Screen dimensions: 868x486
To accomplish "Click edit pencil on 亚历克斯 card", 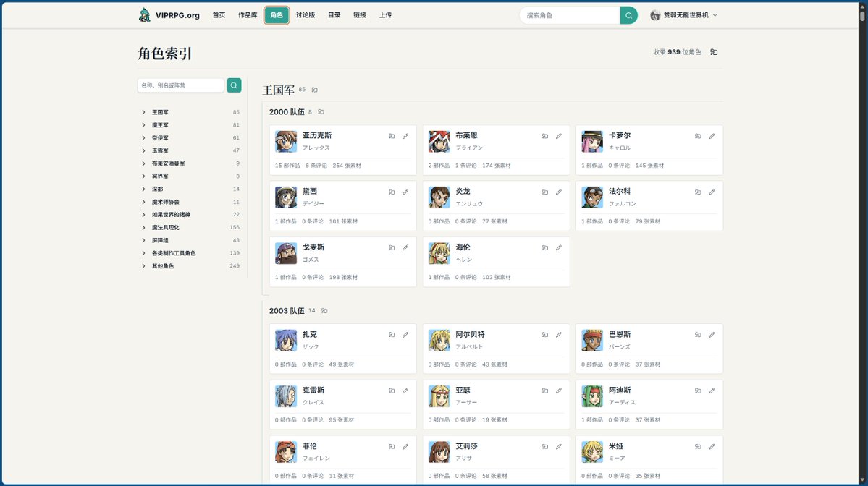I will (x=405, y=136).
